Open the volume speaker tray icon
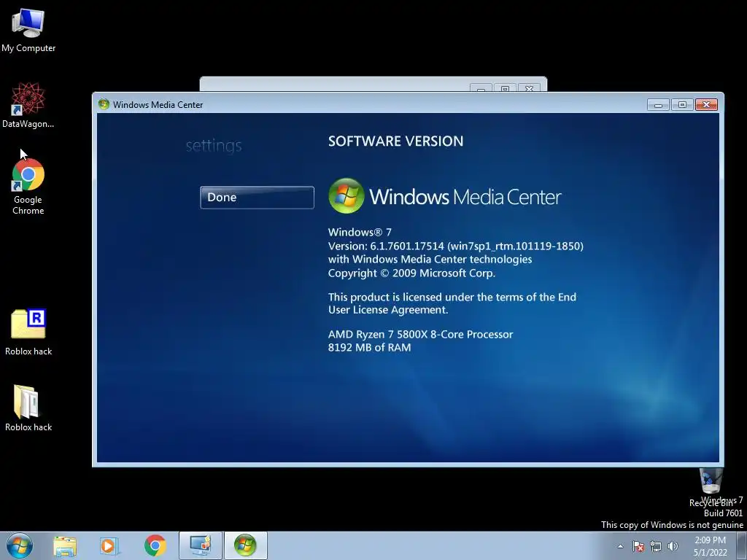The height and width of the screenshot is (560, 747). [673, 546]
